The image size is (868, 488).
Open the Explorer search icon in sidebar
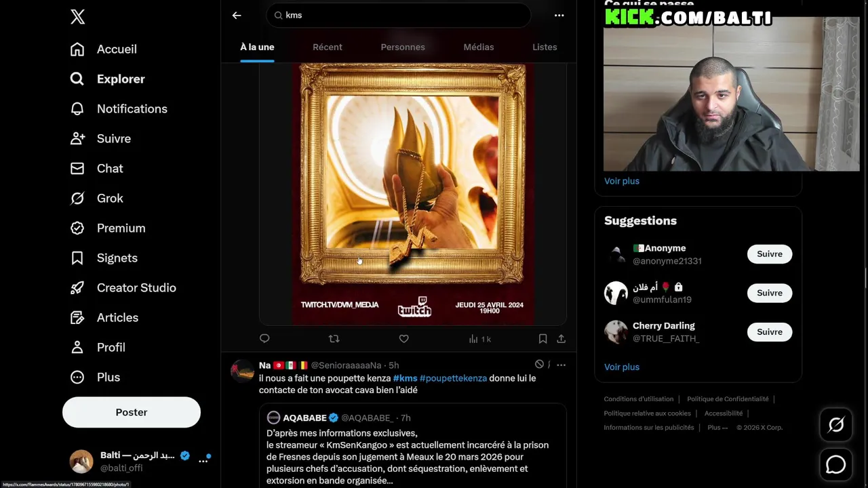(x=77, y=79)
